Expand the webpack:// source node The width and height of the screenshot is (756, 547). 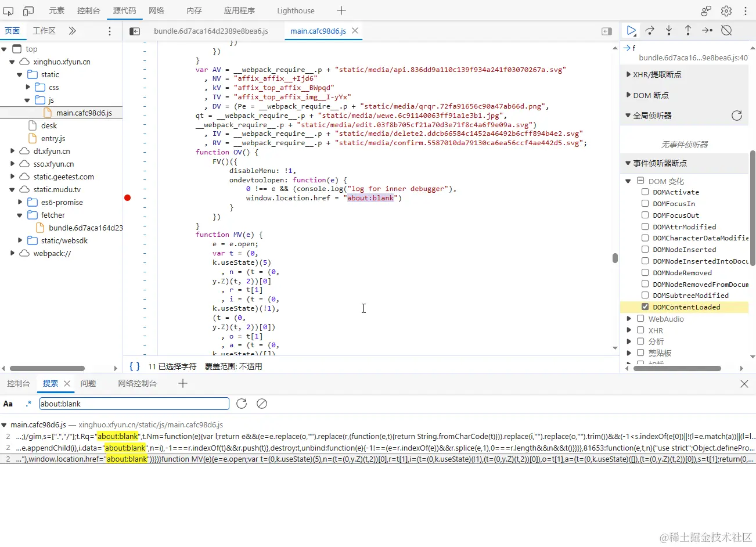coord(12,253)
